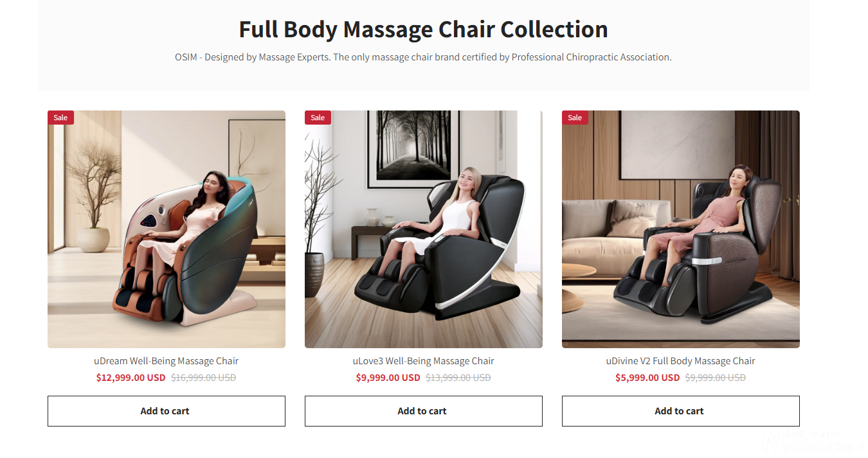Open the uDivine V2 brown chair photo

[681, 229]
